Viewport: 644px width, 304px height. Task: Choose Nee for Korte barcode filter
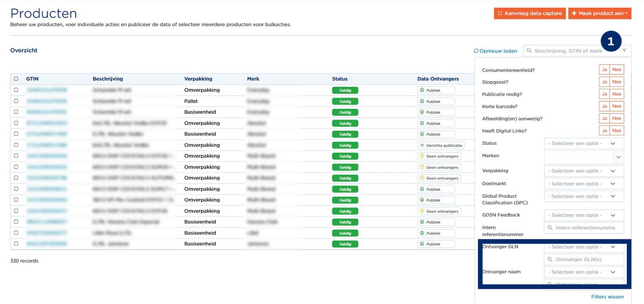coord(617,106)
